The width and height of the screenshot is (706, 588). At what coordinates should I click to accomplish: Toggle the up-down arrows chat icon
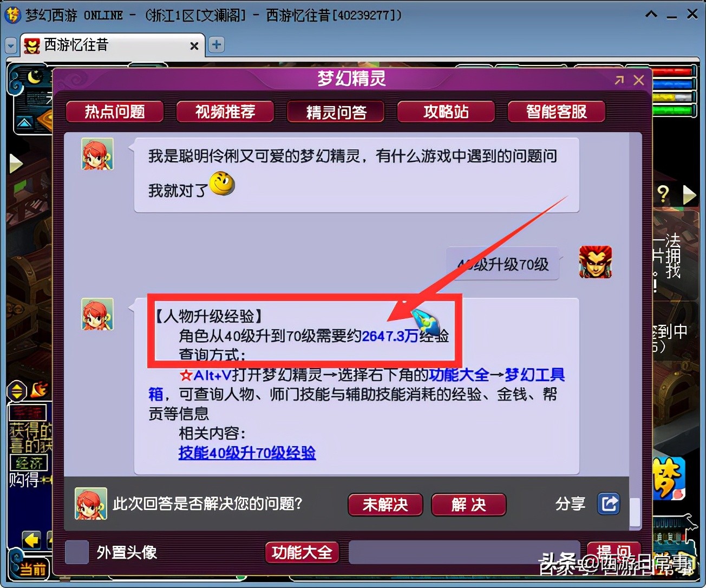point(16,391)
